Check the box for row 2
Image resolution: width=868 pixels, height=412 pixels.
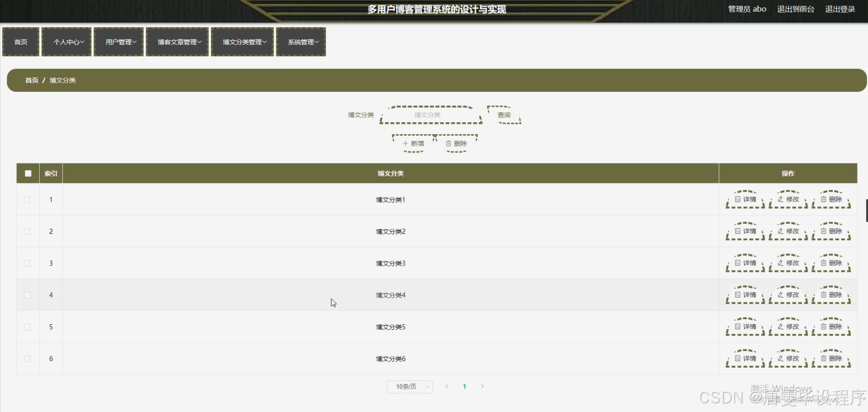click(x=27, y=232)
